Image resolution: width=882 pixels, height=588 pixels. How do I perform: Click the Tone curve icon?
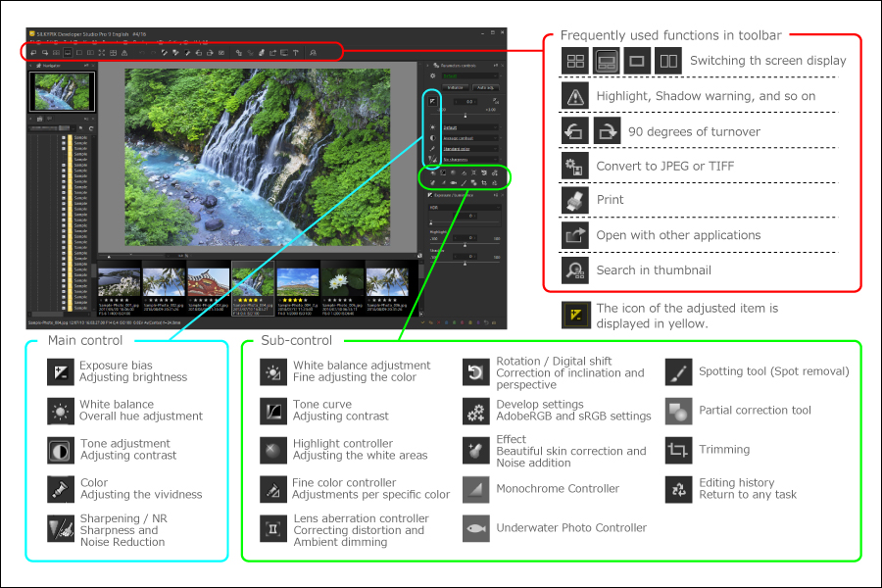pyautogui.click(x=273, y=411)
